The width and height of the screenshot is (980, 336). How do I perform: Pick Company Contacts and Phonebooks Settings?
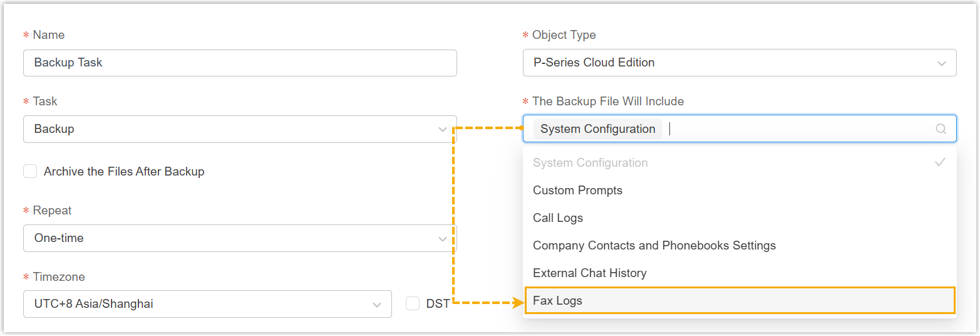tap(654, 246)
